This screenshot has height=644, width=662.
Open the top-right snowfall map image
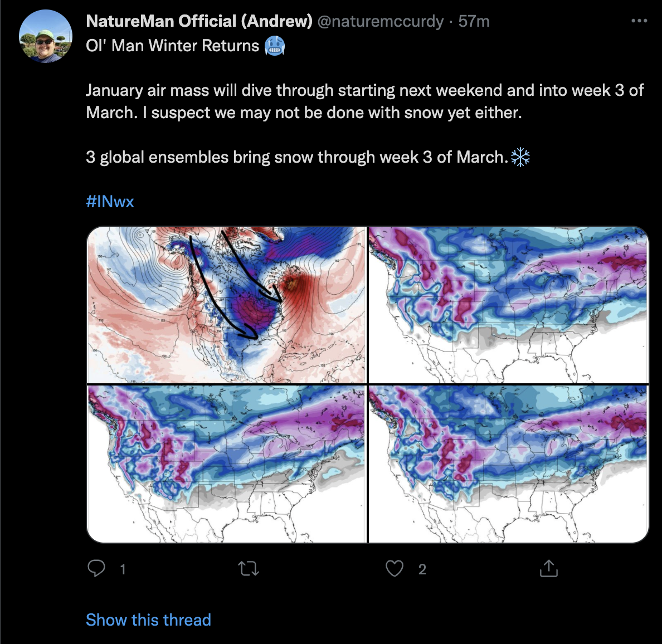[508, 305]
